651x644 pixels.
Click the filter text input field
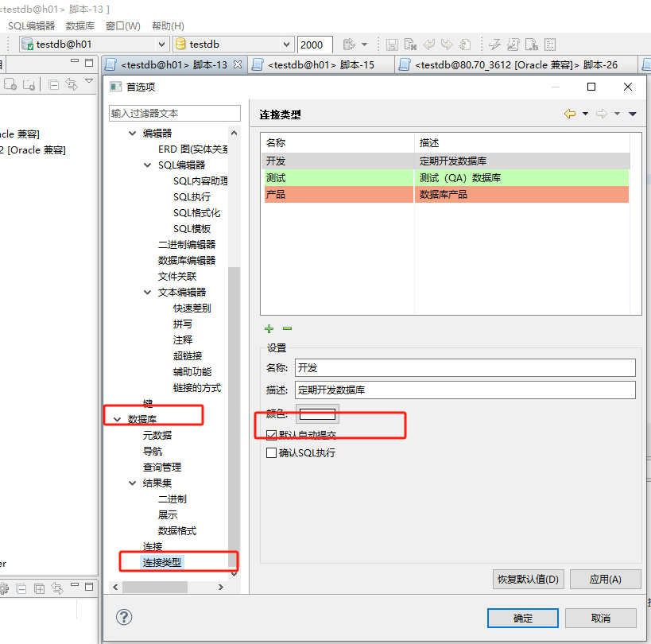[175, 114]
